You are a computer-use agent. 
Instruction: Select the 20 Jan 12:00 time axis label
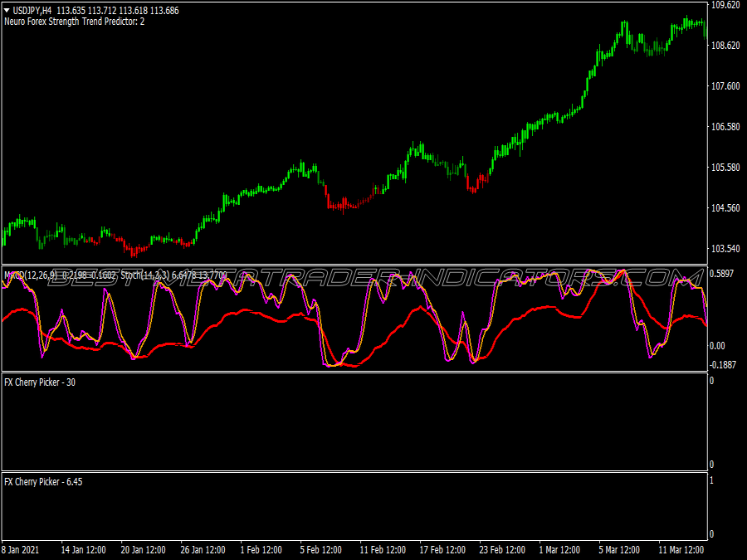pyautogui.click(x=143, y=549)
